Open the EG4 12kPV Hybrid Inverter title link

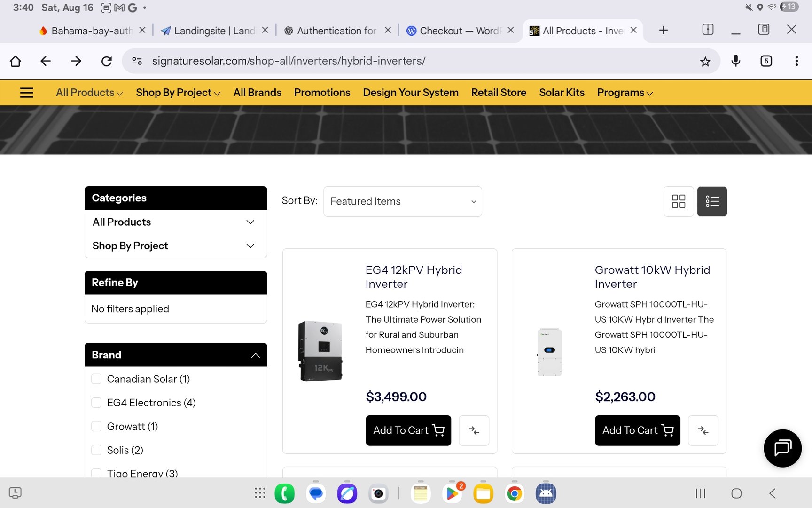tap(414, 277)
